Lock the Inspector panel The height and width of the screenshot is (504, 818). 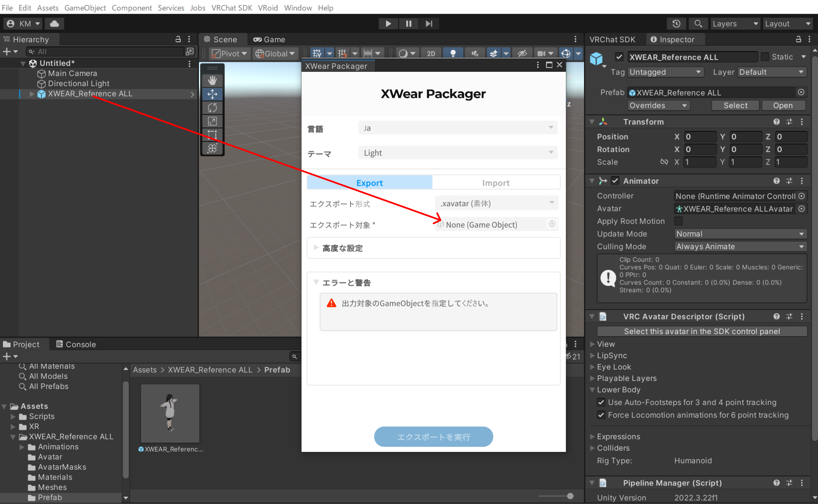pos(798,39)
